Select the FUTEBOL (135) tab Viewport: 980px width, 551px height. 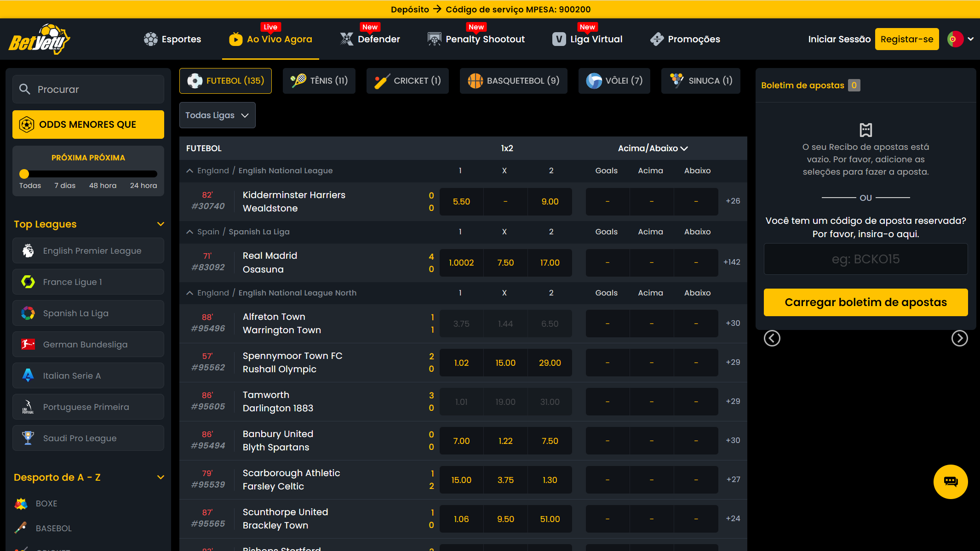coord(225,81)
